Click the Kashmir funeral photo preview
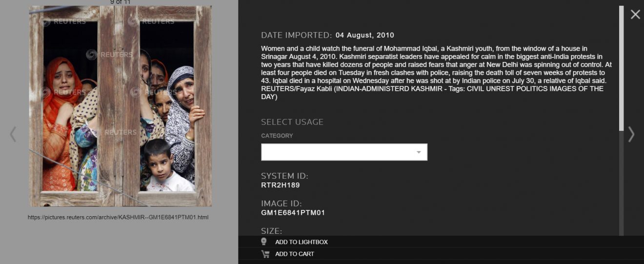 120,106
